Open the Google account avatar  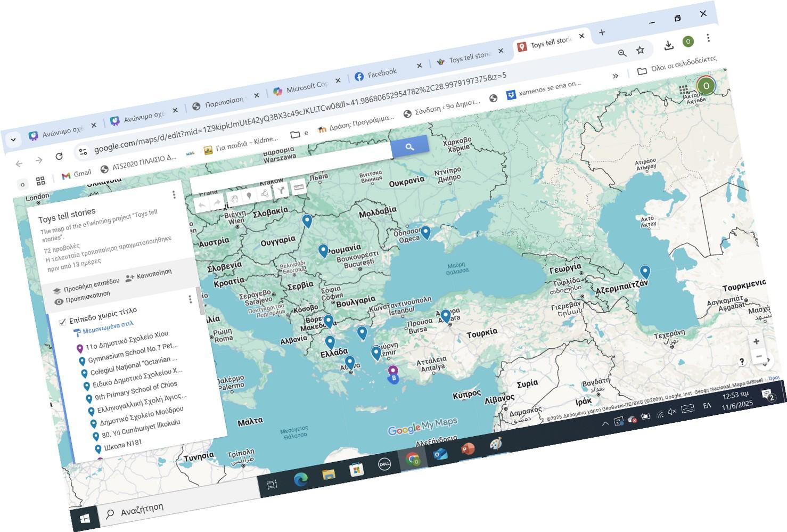point(706,86)
